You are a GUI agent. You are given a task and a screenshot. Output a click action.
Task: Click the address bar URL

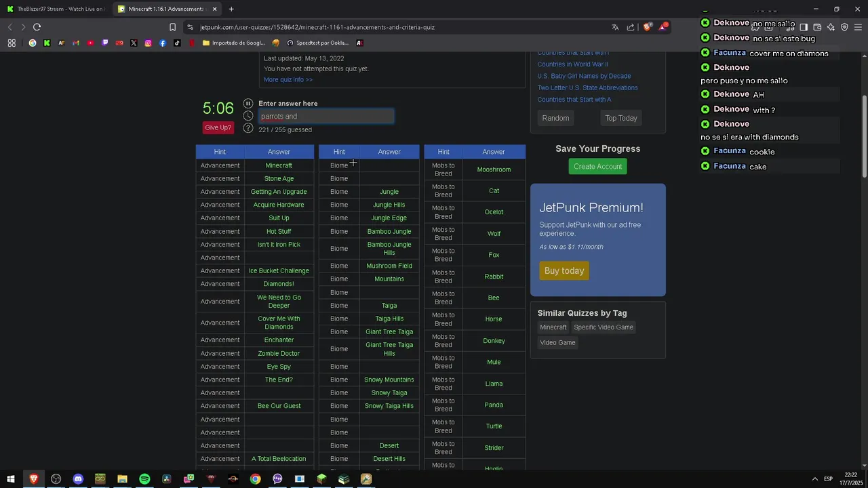(x=317, y=27)
